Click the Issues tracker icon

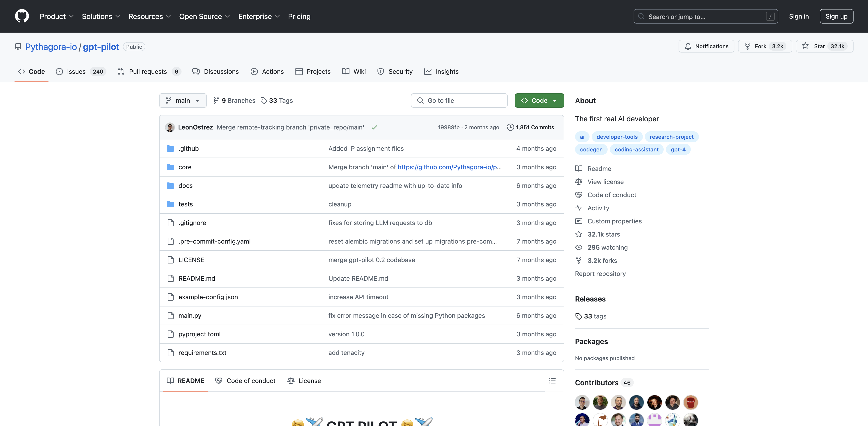(59, 71)
